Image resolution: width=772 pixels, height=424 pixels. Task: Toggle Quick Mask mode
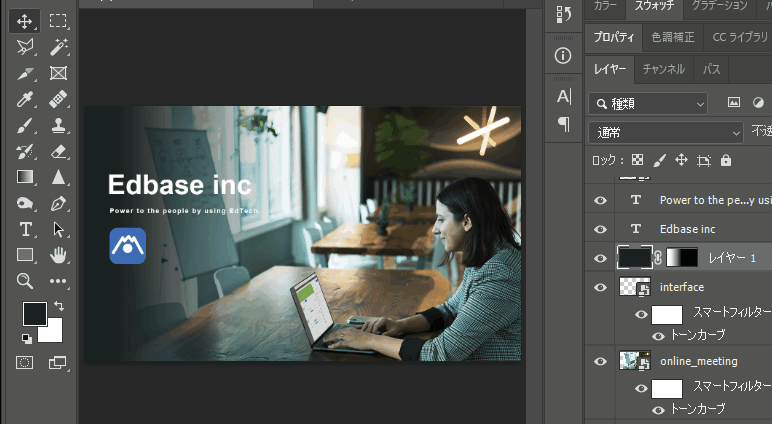pos(24,363)
